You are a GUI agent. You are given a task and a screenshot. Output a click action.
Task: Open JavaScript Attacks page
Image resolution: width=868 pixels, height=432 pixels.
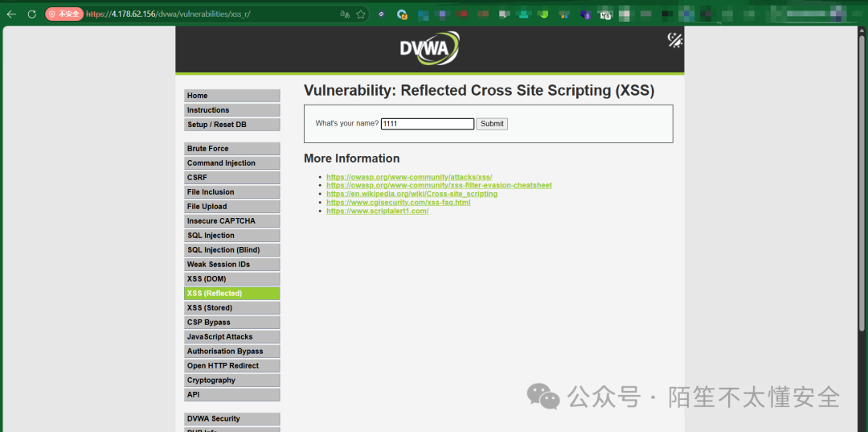[232, 337]
